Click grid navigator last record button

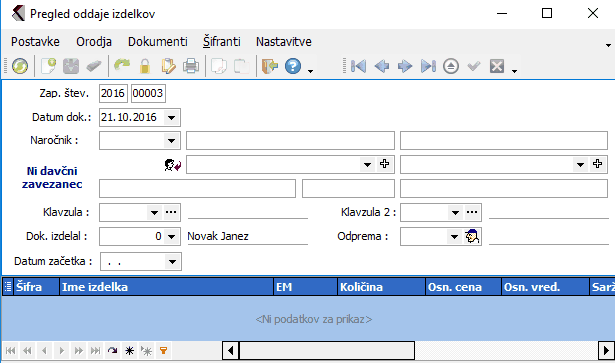95,350
